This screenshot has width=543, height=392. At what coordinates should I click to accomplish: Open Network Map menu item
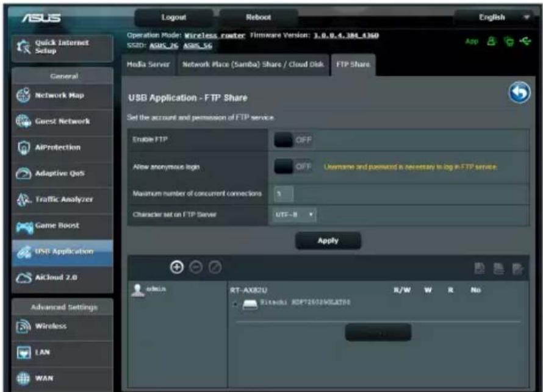tap(62, 96)
